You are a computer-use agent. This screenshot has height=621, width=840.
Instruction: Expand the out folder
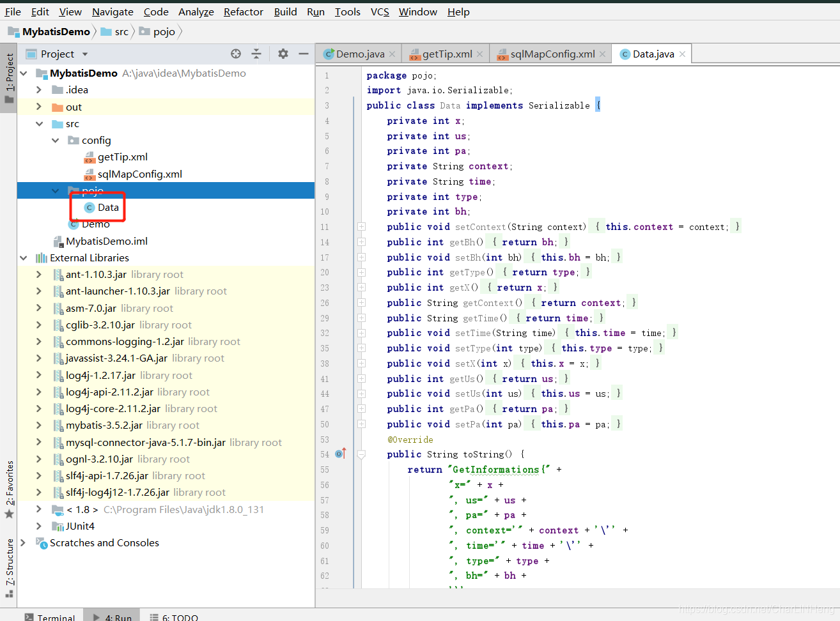39,107
